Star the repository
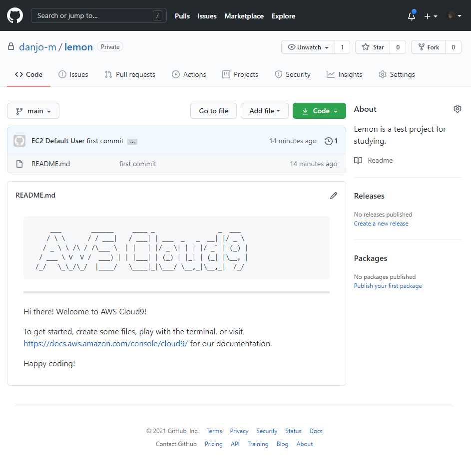The width and height of the screenshot is (471, 476). click(373, 47)
